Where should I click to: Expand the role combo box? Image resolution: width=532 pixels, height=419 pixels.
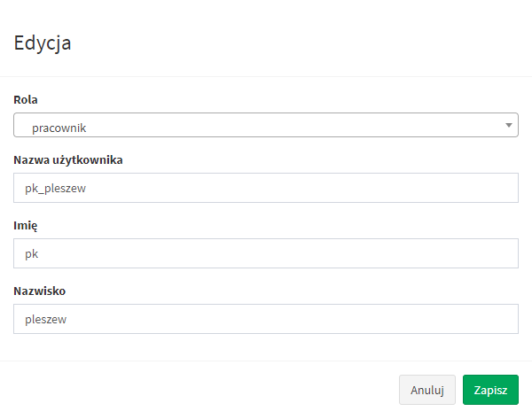pyautogui.click(x=266, y=126)
